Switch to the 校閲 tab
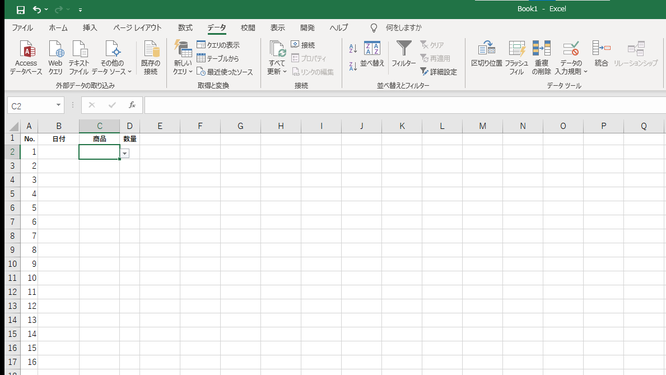The width and height of the screenshot is (666, 375). click(x=248, y=28)
